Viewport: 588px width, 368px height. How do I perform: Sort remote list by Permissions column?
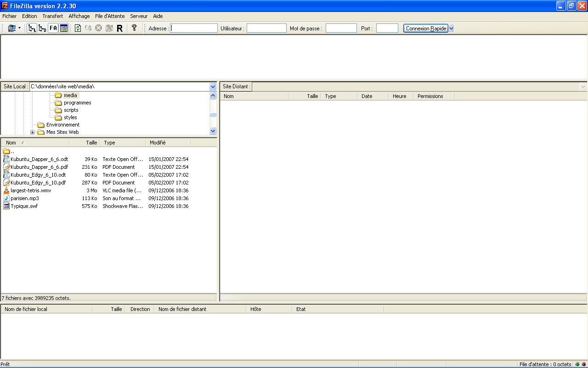pyautogui.click(x=434, y=96)
